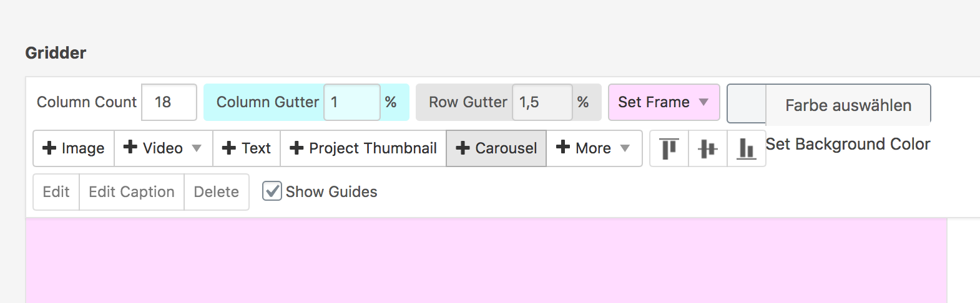Click the background color swatch
The height and width of the screenshot is (303, 980).
point(747,104)
